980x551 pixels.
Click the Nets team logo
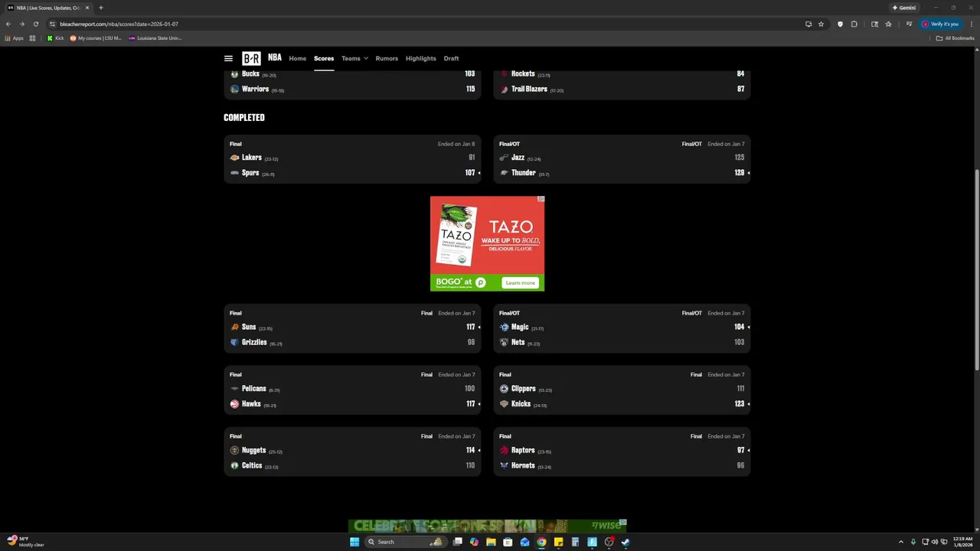[504, 342]
